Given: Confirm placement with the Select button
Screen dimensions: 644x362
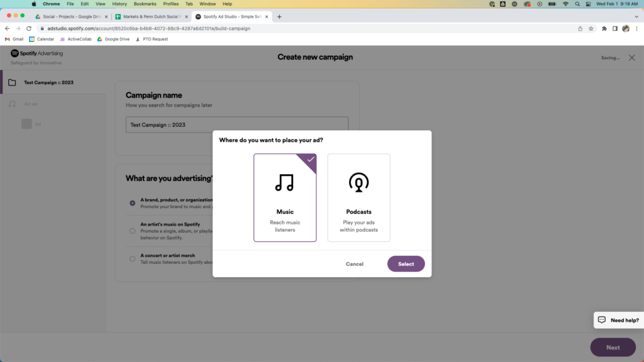Looking at the screenshot, I should pyautogui.click(x=406, y=264).
